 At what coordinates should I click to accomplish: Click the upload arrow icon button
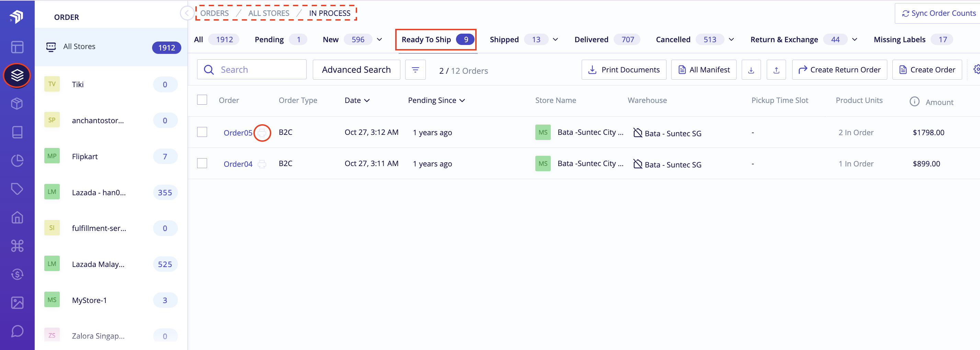tap(776, 70)
